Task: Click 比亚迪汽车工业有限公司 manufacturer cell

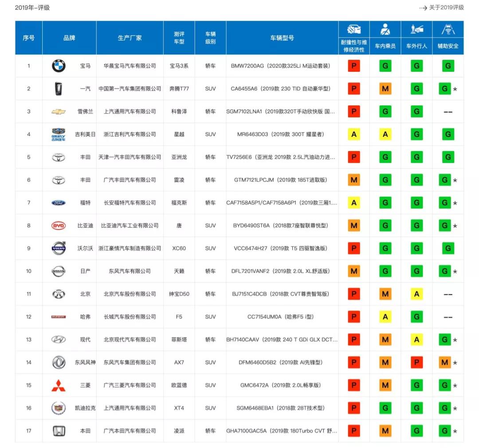Action: point(130,226)
